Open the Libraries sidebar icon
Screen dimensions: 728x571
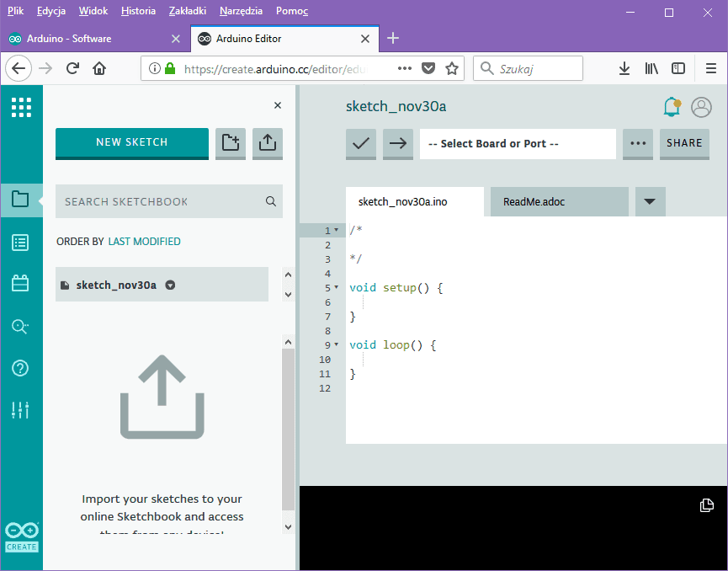coord(21,284)
